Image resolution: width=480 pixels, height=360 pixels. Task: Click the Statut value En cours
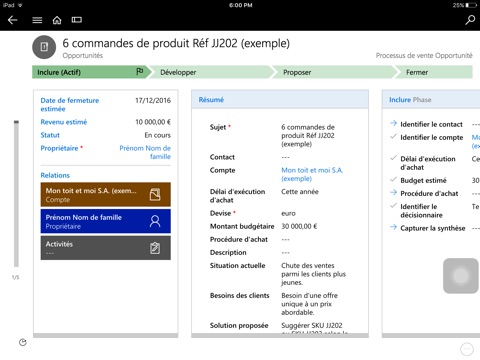coord(158,135)
